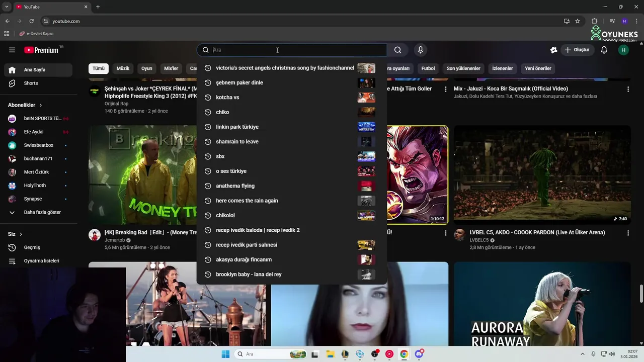
Task: Select the Oyun filter chip
Action: pyautogui.click(x=147, y=68)
